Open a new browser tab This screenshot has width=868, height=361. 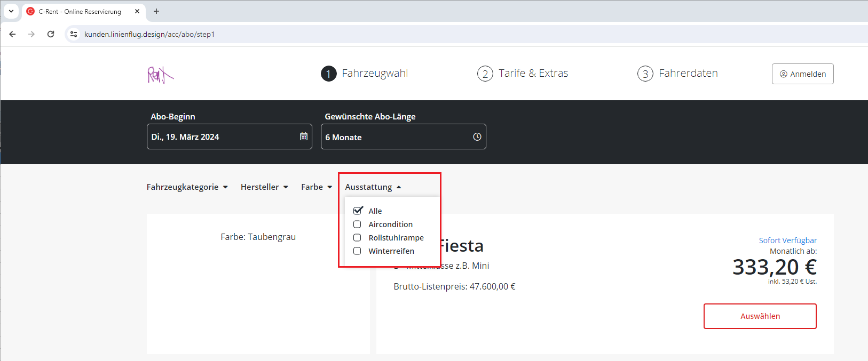coord(156,11)
